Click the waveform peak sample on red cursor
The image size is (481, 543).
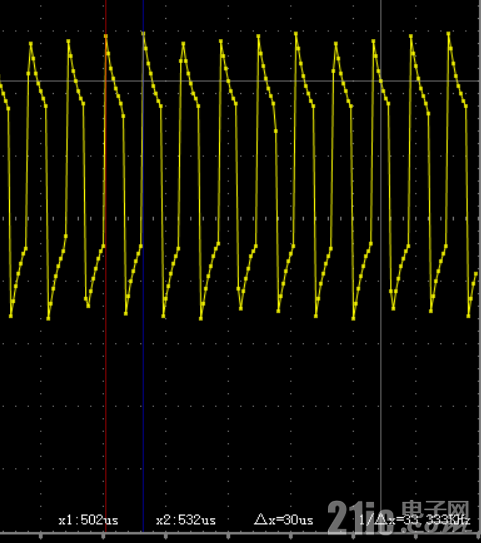click(x=106, y=36)
